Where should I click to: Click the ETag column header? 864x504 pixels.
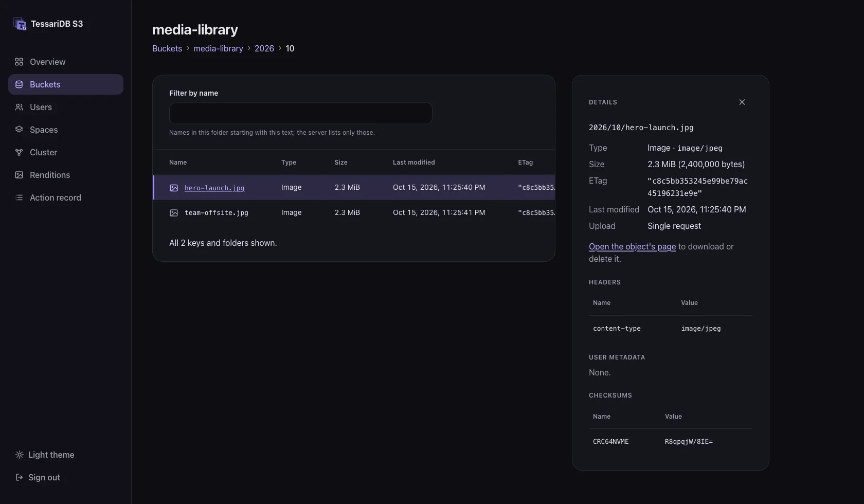click(526, 163)
